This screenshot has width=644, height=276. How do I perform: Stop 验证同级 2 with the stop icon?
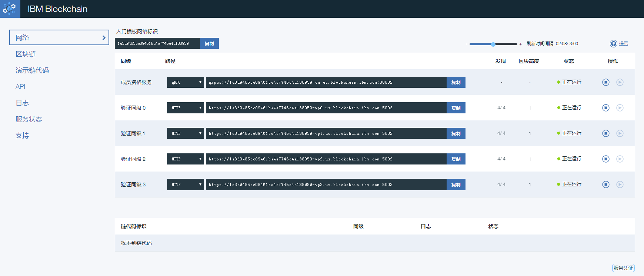(605, 159)
